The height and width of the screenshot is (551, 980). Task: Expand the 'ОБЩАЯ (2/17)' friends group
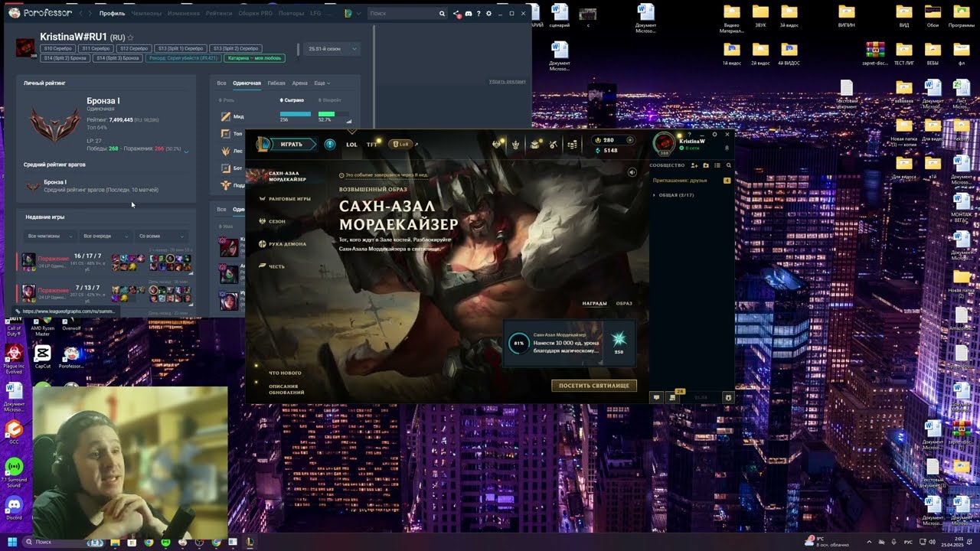(674, 195)
